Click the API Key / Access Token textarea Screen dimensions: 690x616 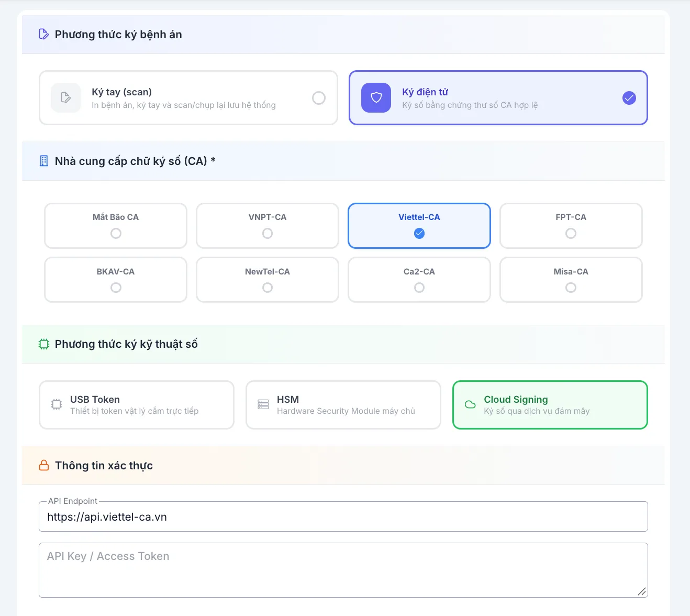point(343,570)
